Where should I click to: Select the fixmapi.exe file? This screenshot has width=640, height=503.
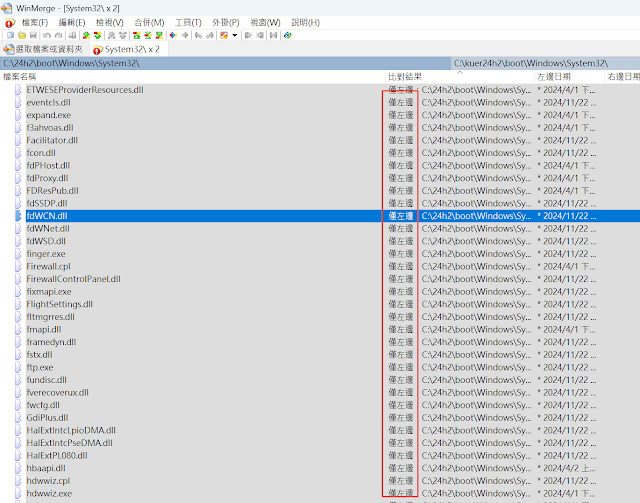click(x=49, y=292)
